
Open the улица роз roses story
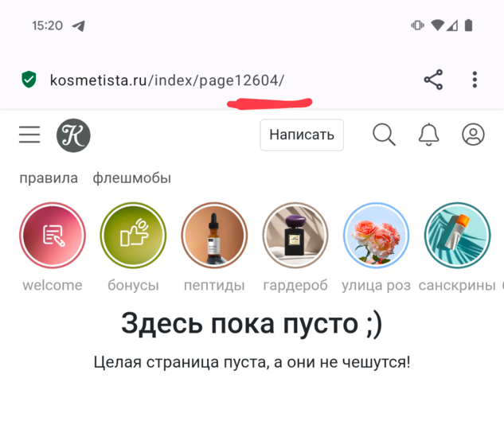(376, 235)
